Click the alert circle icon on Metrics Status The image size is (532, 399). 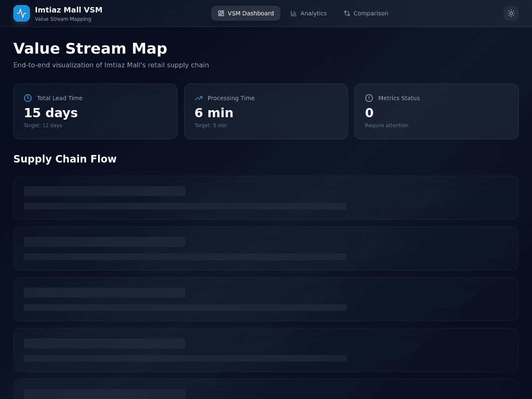(x=369, y=98)
